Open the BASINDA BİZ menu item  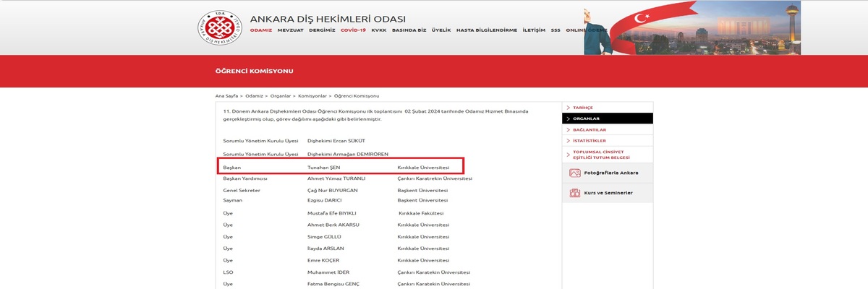[x=409, y=30]
